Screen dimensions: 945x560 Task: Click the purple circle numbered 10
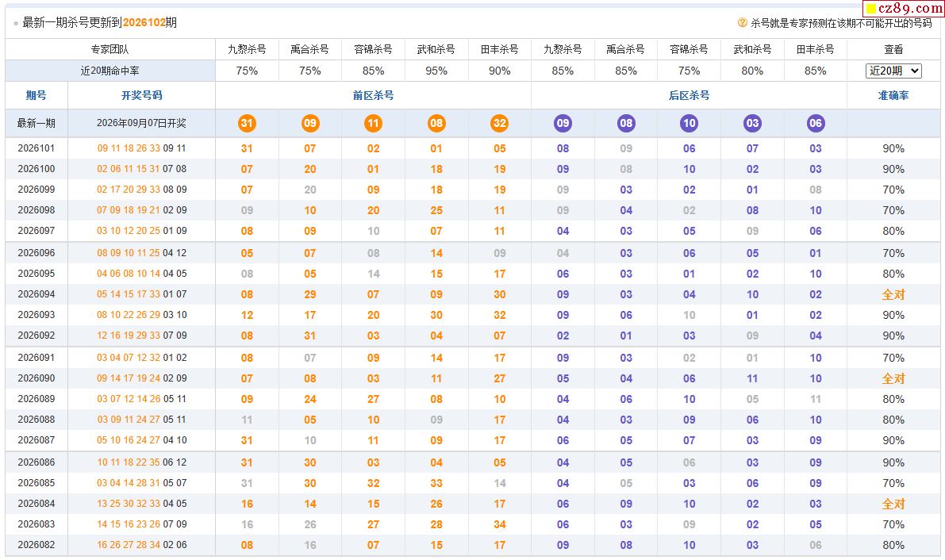689,123
